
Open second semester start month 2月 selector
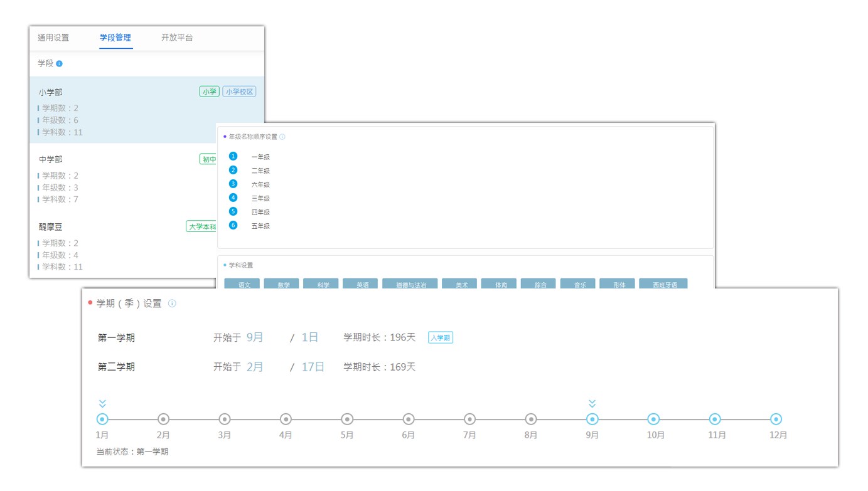tap(255, 367)
